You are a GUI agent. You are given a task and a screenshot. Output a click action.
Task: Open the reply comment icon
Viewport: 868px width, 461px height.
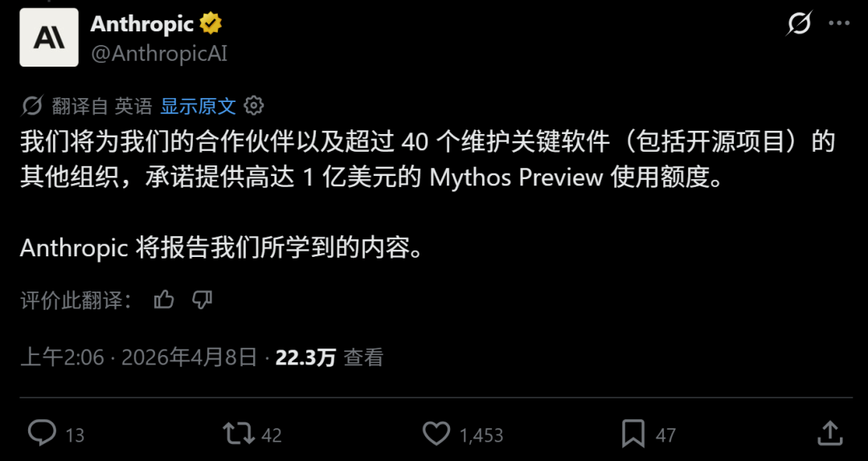coord(42,434)
